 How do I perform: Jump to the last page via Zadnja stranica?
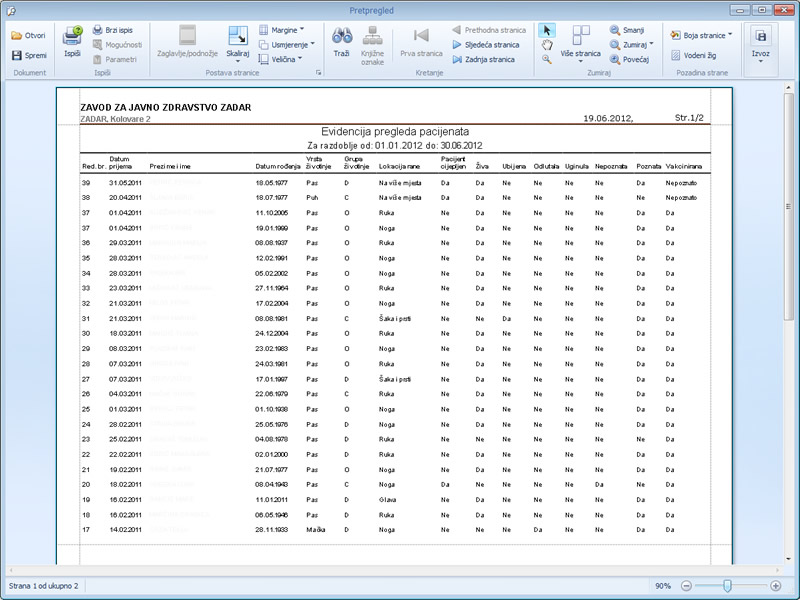point(484,60)
